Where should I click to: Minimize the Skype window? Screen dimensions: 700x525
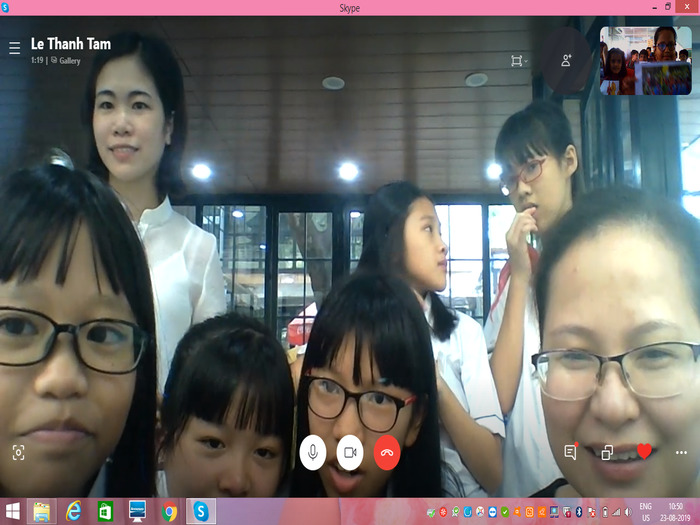point(654,8)
